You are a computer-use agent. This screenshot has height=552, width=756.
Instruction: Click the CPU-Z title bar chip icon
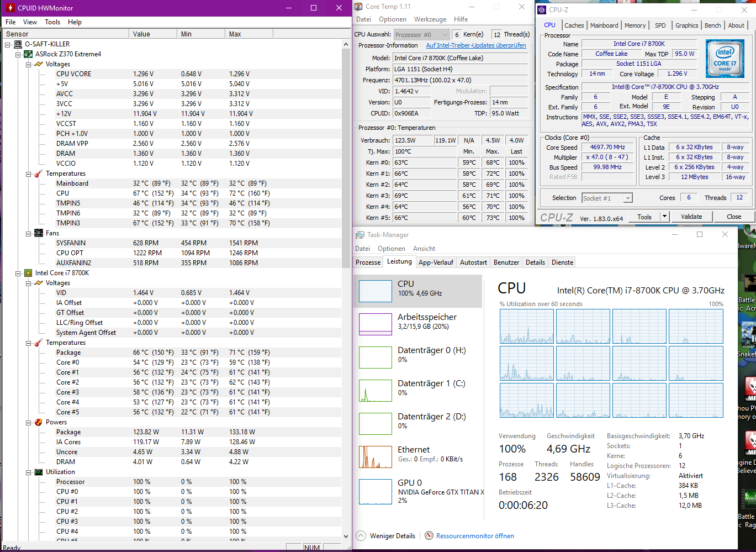tap(542, 9)
